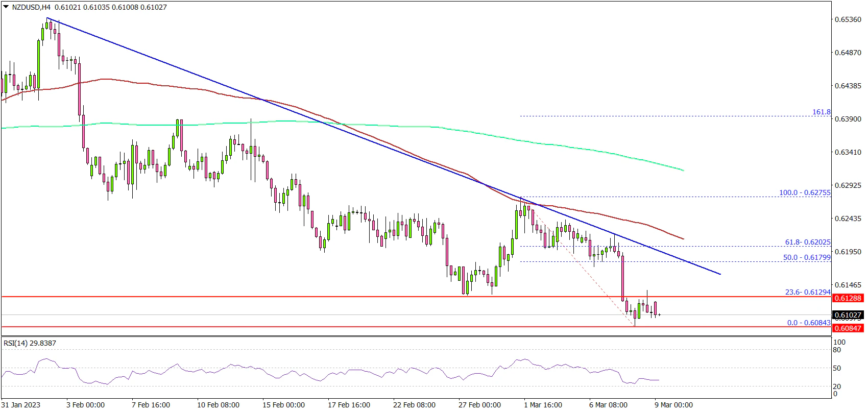Image resolution: width=868 pixels, height=412 pixels.
Task: Click the 0.63900 price axis label
Action: pyautogui.click(x=848, y=119)
